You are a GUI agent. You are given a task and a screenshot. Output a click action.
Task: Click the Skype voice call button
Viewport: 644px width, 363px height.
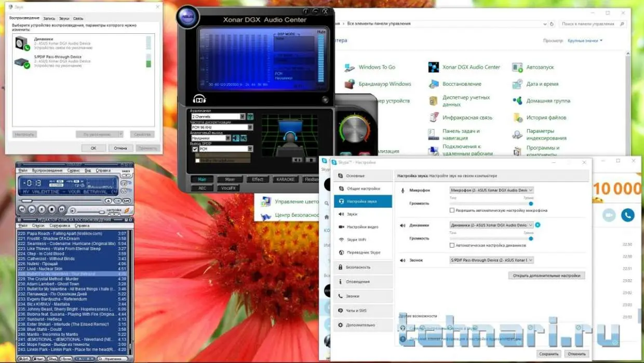point(627,215)
